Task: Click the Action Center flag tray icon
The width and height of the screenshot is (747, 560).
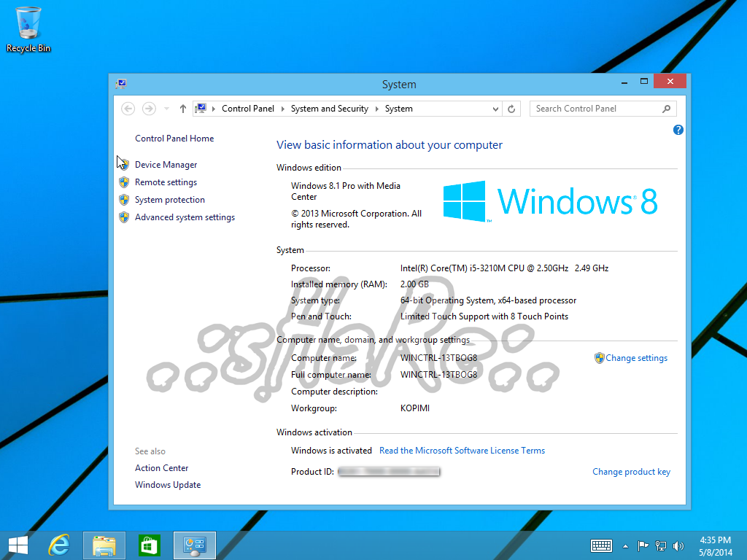Action: click(643, 545)
